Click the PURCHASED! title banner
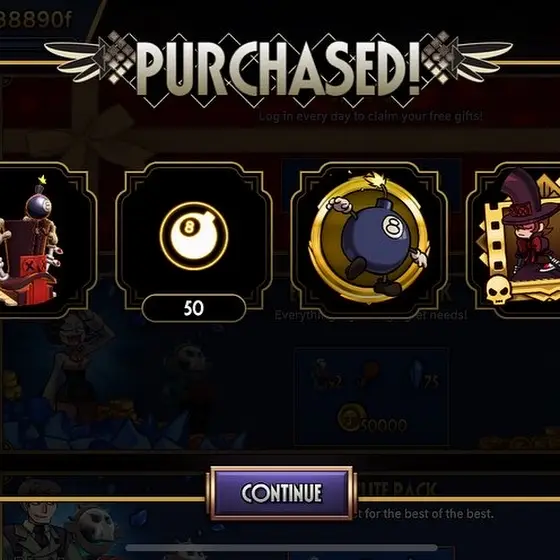This screenshot has width=560, height=560. coord(278,68)
